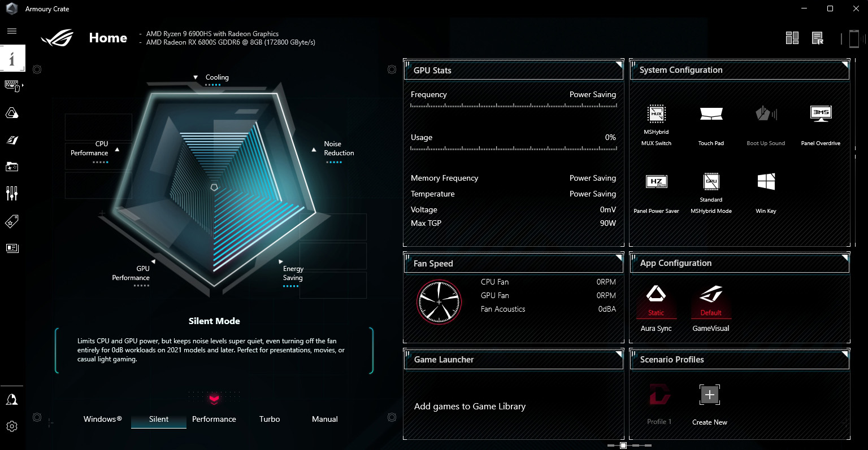868x450 pixels.
Task: Select the Home info icon in the sidebar
Action: [x=12, y=58]
